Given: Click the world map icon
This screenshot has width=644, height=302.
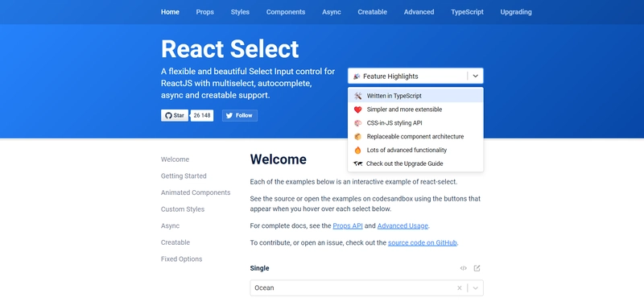Looking at the screenshot, I should point(357,163).
